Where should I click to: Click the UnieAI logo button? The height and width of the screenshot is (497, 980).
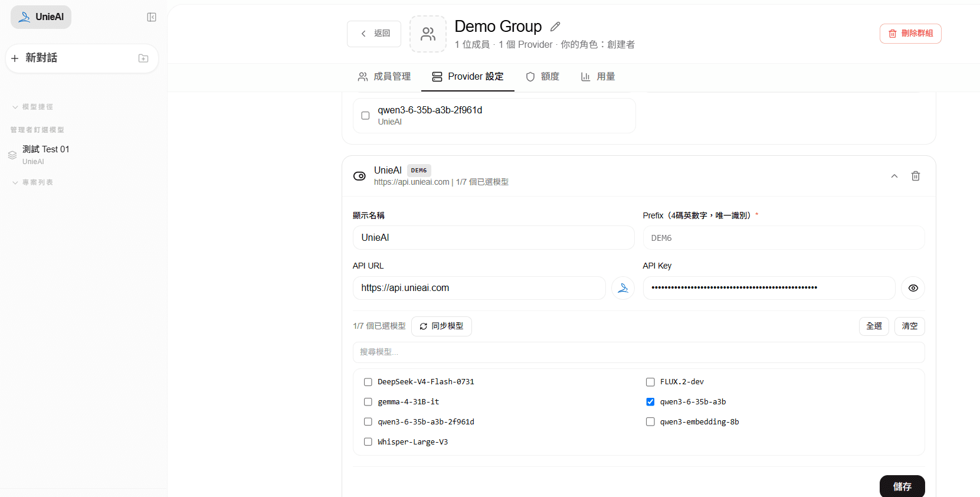(41, 17)
